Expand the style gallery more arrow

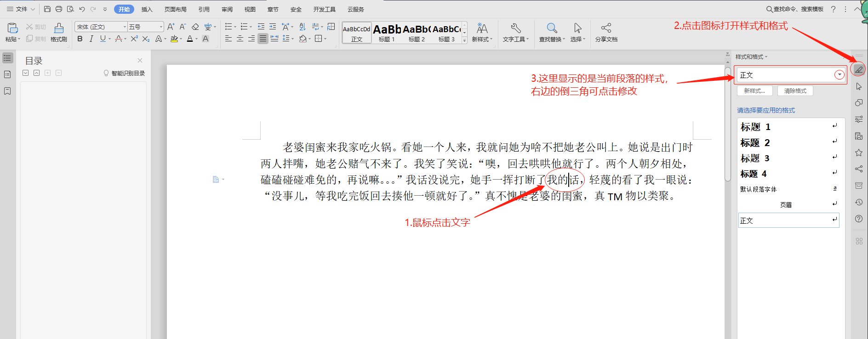pyautogui.click(x=464, y=41)
